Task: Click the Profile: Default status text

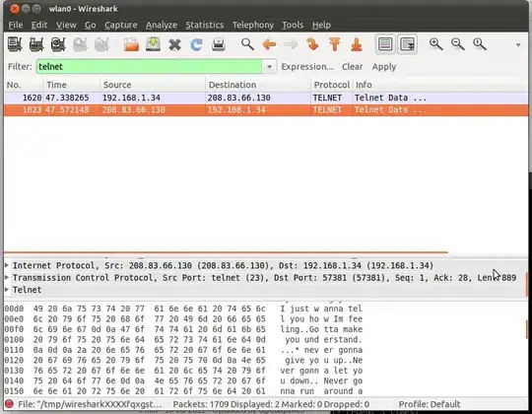Action: 430,404
